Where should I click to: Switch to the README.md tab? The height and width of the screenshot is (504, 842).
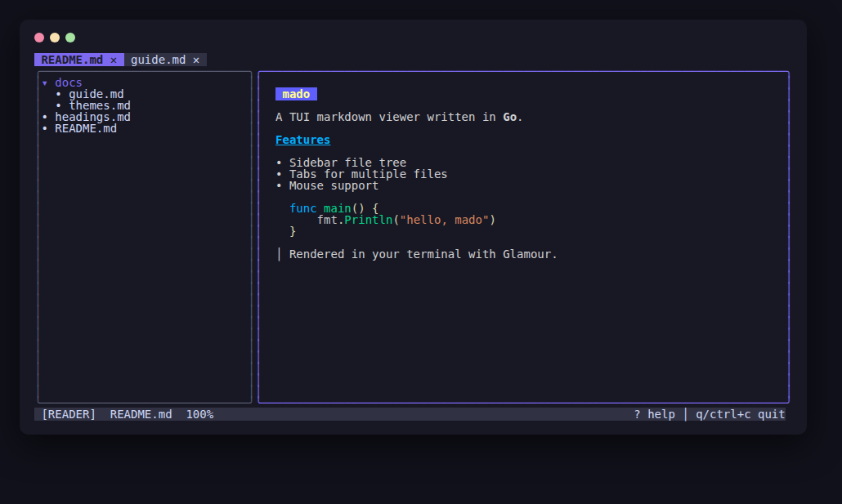(72, 60)
